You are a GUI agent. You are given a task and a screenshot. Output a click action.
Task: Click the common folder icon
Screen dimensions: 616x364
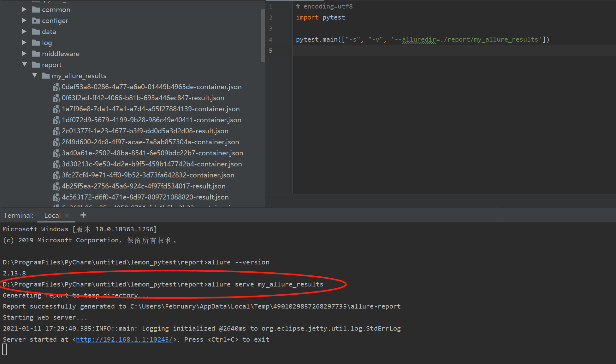coord(36,10)
